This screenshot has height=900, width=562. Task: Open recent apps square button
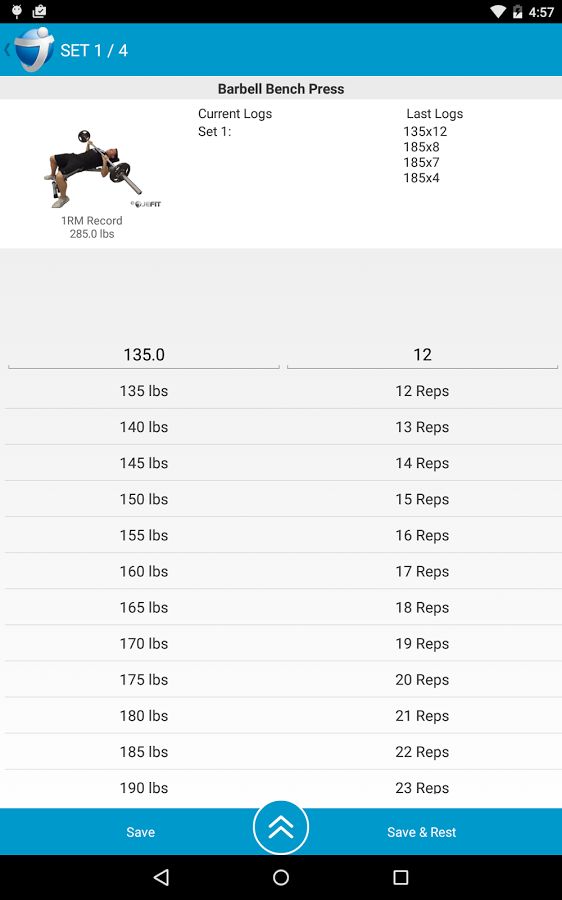pos(401,877)
